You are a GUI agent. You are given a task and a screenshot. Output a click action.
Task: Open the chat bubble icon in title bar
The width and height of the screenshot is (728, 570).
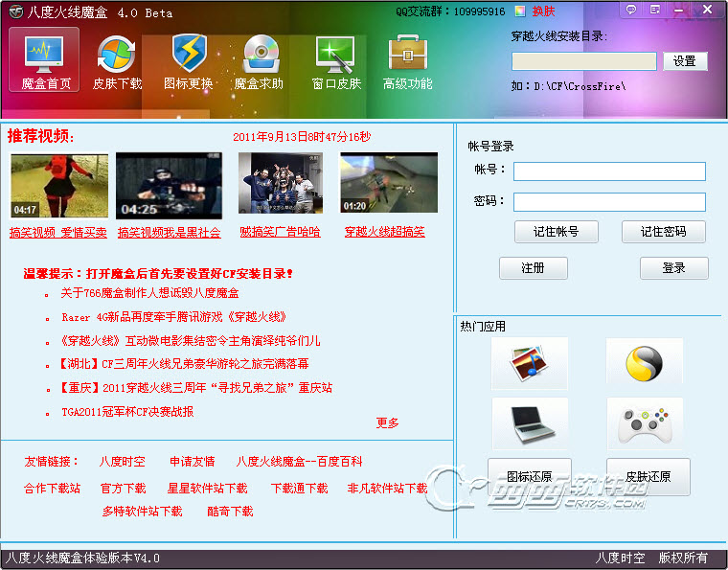point(631,10)
